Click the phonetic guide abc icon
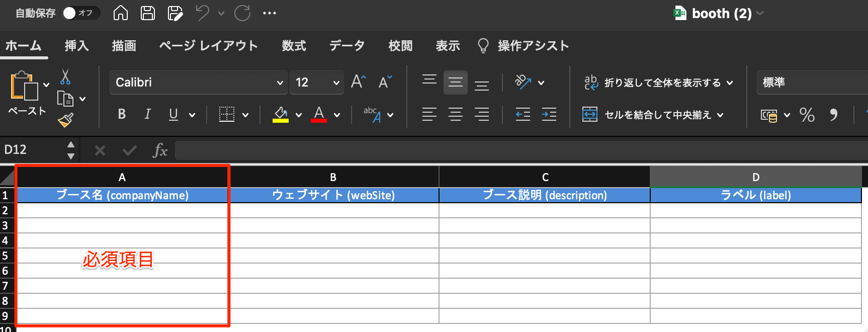Image resolution: width=868 pixels, height=332 pixels. coord(373,115)
